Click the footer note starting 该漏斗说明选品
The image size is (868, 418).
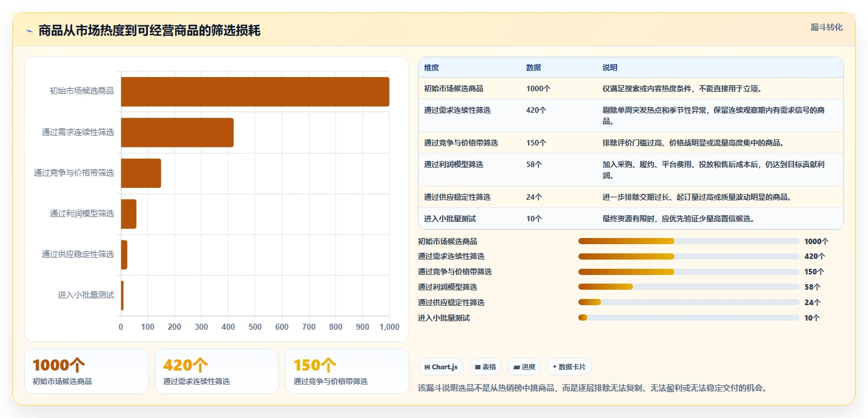pyautogui.click(x=592, y=388)
